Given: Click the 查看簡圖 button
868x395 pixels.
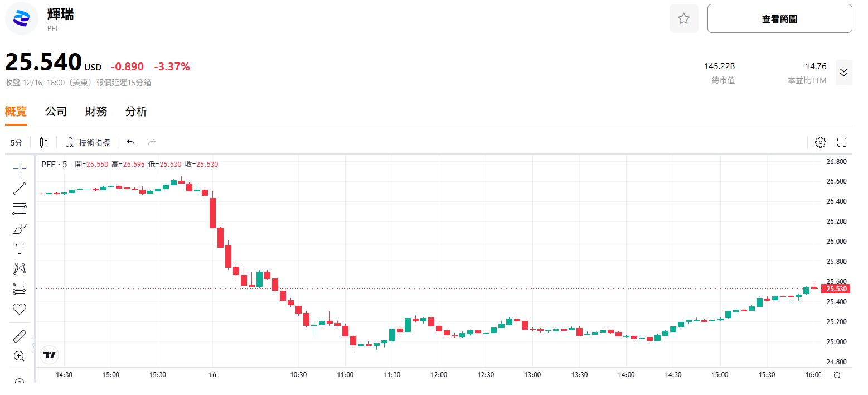Looking at the screenshot, I should point(779,19).
